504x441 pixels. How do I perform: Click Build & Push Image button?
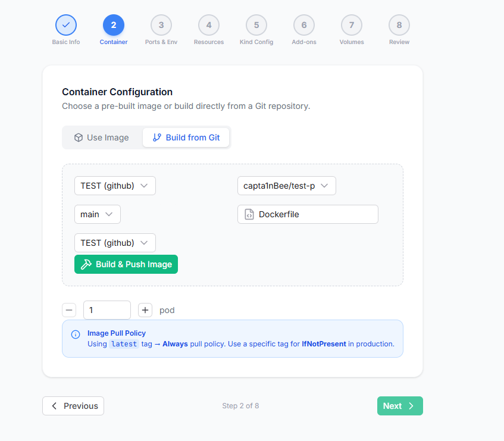tap(126, 264)
